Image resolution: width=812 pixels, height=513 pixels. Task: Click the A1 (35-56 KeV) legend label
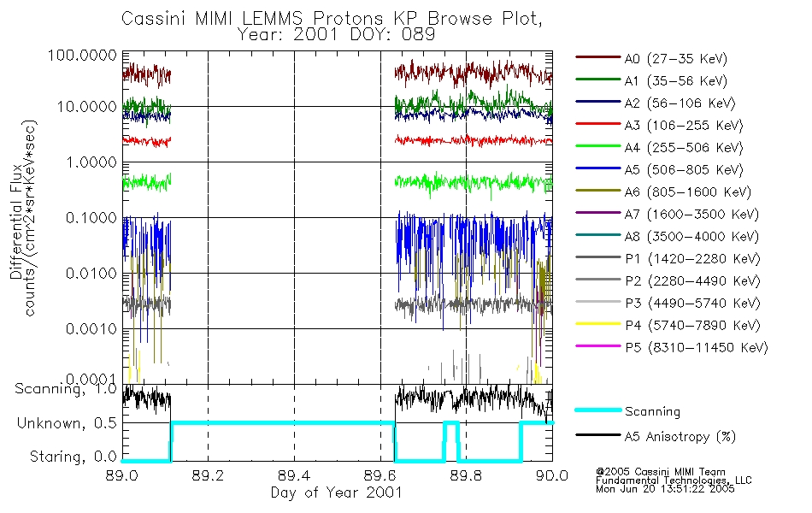(x=676, y=81)
